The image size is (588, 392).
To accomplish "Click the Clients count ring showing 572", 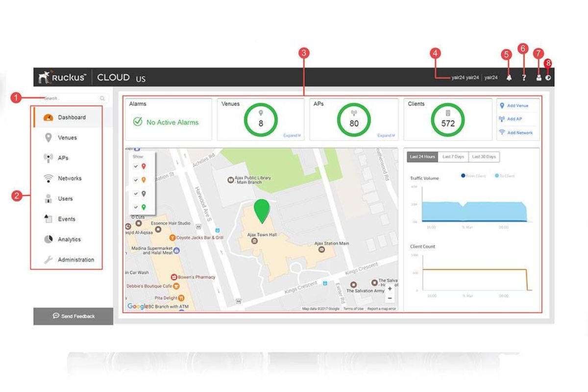I will pos(448,120).
